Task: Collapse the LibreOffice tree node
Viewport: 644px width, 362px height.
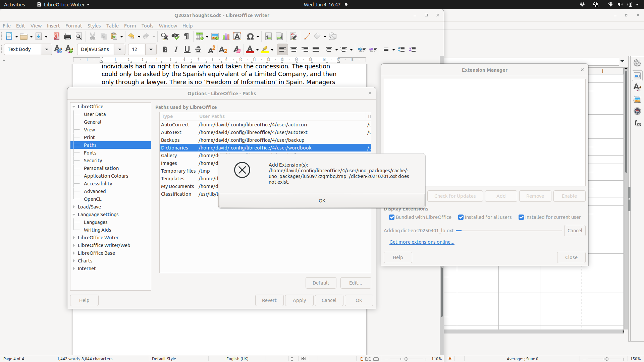Action: (74, 107)
